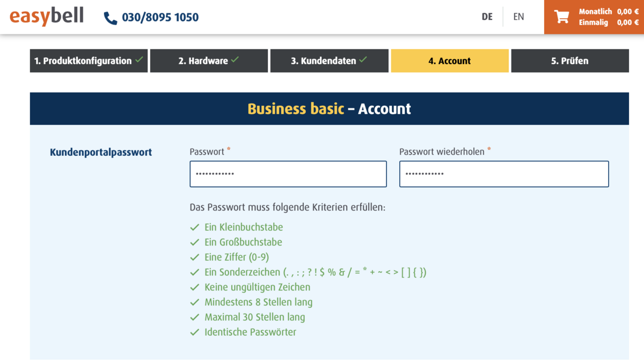
Task: Jump to step 5. Prüfen
Action: click(569, 61)
